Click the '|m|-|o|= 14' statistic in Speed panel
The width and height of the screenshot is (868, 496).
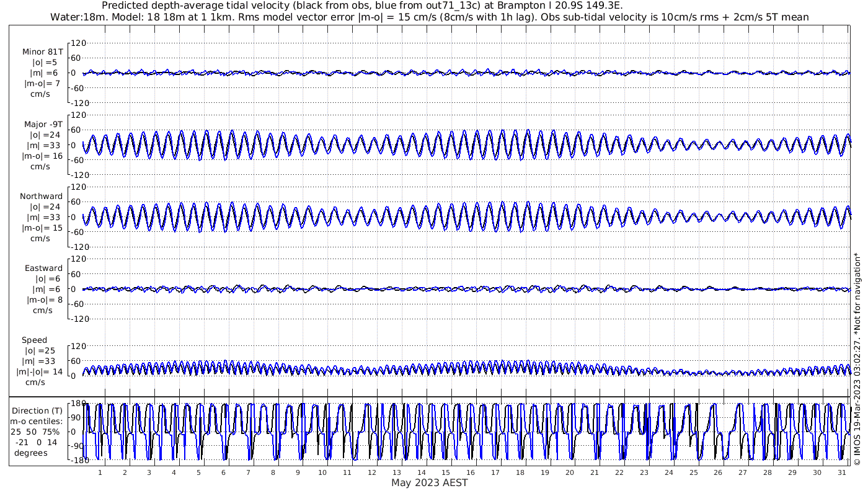coord(40,372)
